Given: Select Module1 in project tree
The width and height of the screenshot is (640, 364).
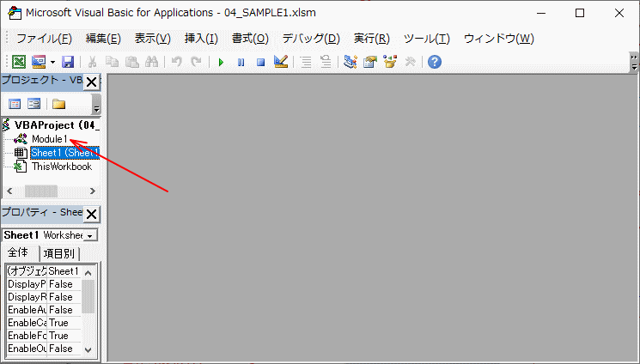Looking at the screenshot, I should (49, 139).
